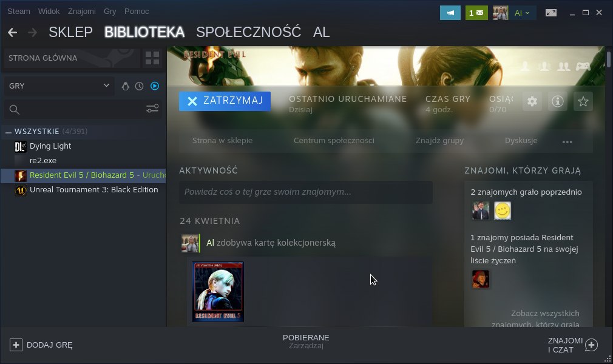Click the back navigation arrow

tap(13, 32)
